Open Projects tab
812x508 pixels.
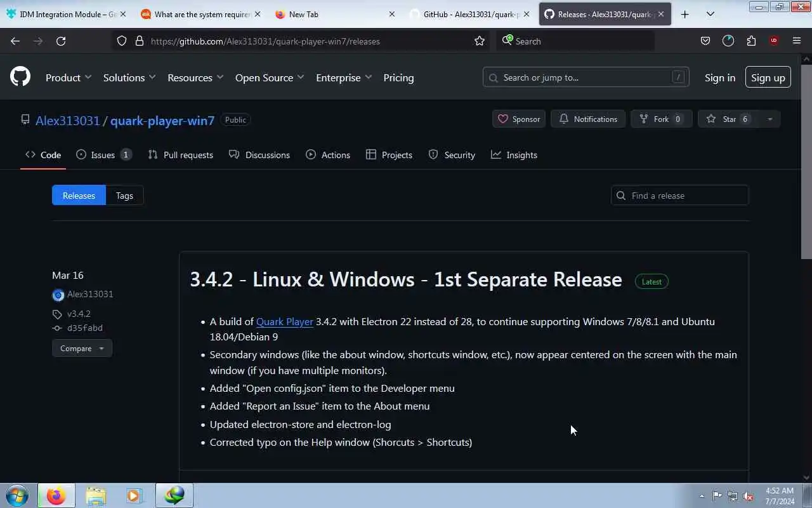click(390, 155)
